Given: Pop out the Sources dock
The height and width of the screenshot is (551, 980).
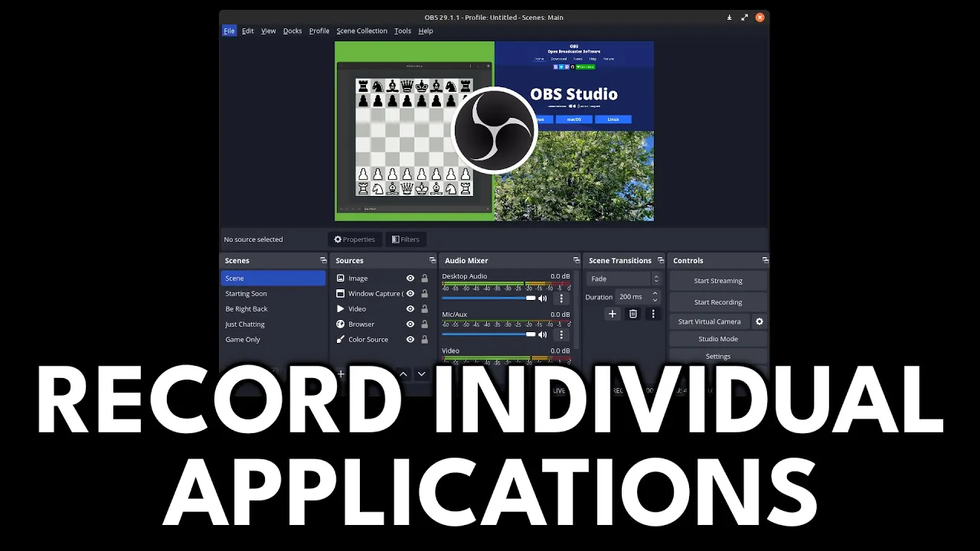Looking at the screenshot, I should (432, 261).
